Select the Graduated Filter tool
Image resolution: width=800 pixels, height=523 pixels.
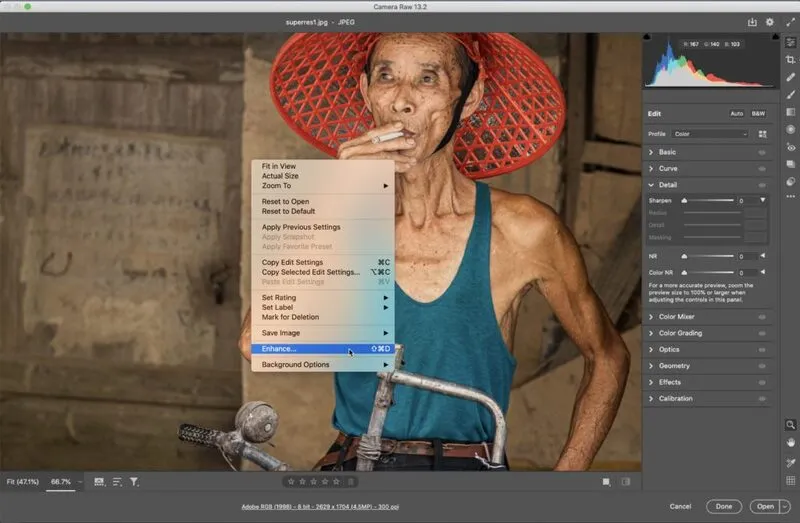[x=790, y=112]
